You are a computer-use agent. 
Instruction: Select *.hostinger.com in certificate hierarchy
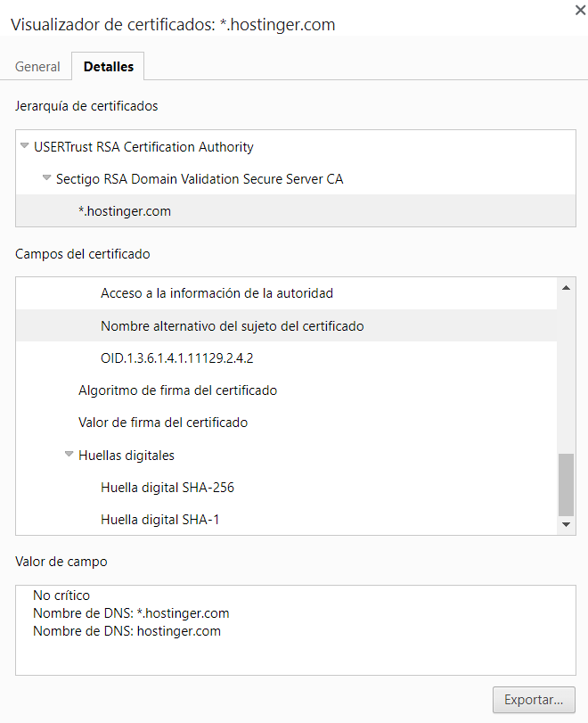pyautogui.click(x=125, y=211)
